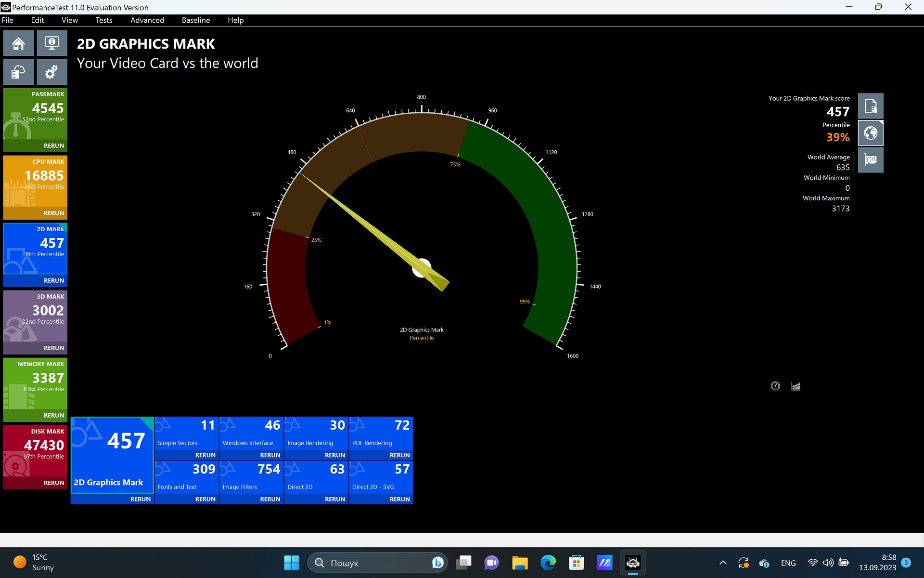The height and width of the screenshot is (578, 924).
Task: Rerun the Image Filters test
Action: [x=270, y=499]
